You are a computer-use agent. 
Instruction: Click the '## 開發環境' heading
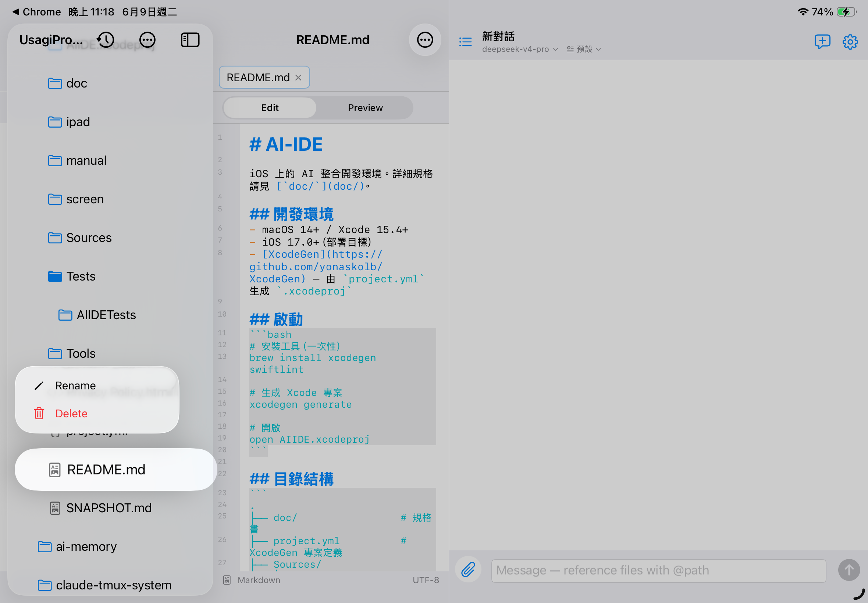coord(291,214)
